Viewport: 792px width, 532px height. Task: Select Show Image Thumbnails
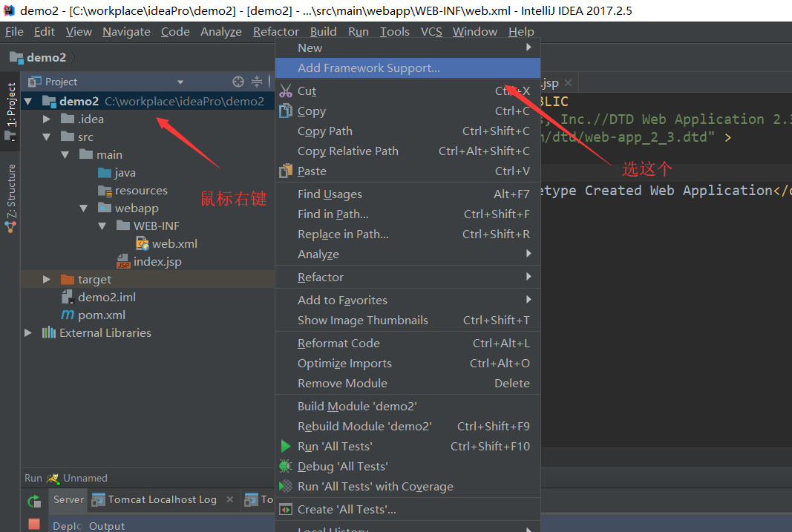click(408, 320)
